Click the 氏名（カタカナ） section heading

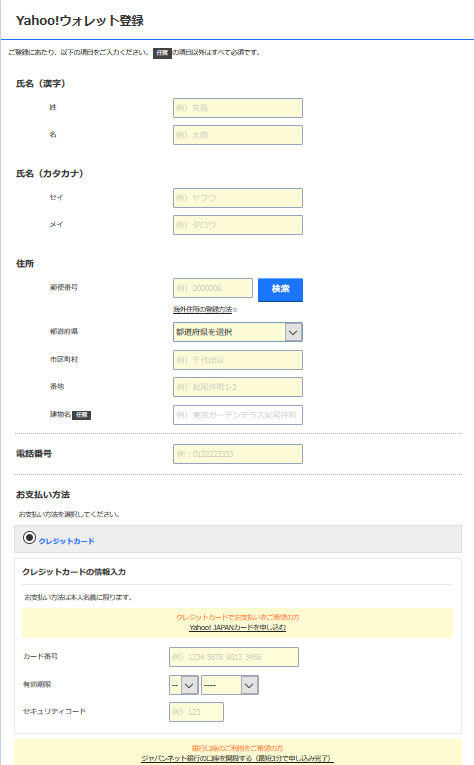(x=50, y=174)
